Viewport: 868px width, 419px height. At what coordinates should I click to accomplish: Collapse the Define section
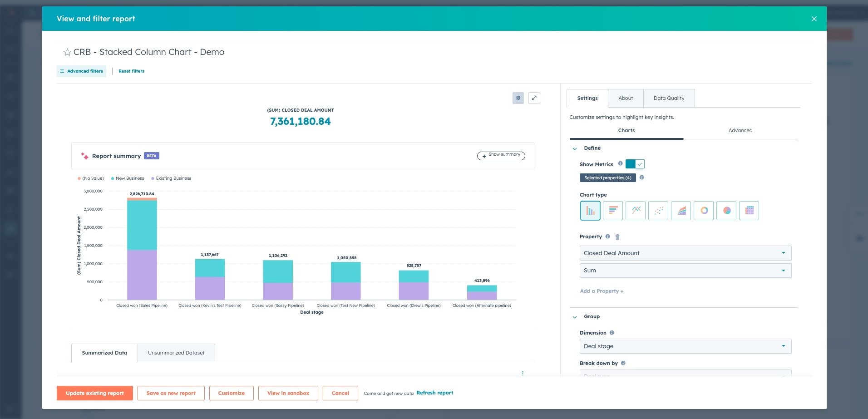(575, 148)
